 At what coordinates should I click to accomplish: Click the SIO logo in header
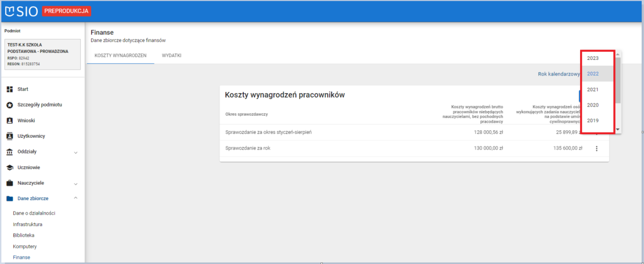point(21,10)
